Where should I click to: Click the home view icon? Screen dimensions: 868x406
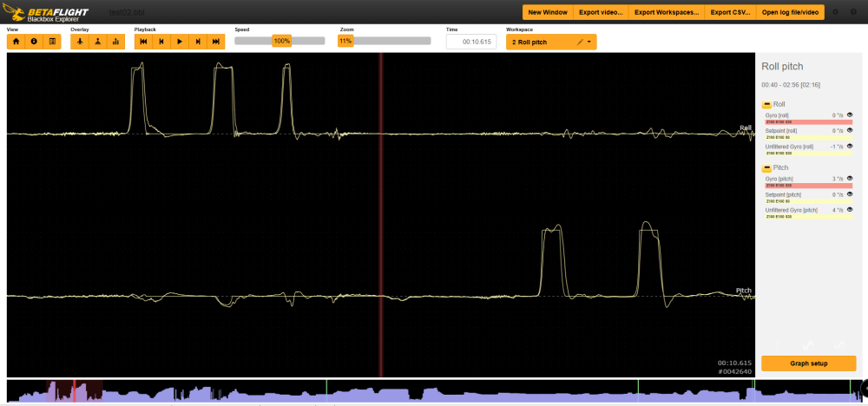click(x=16, y=41)
